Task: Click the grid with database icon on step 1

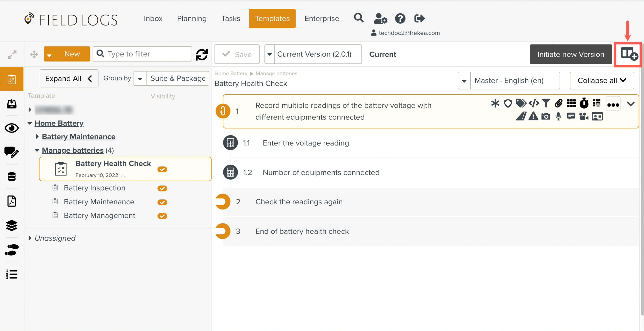Action: pos(597,103)
